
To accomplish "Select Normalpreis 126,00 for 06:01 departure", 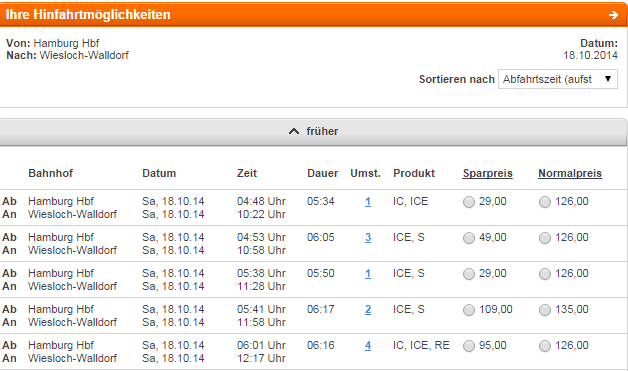I will coord(545,346).
